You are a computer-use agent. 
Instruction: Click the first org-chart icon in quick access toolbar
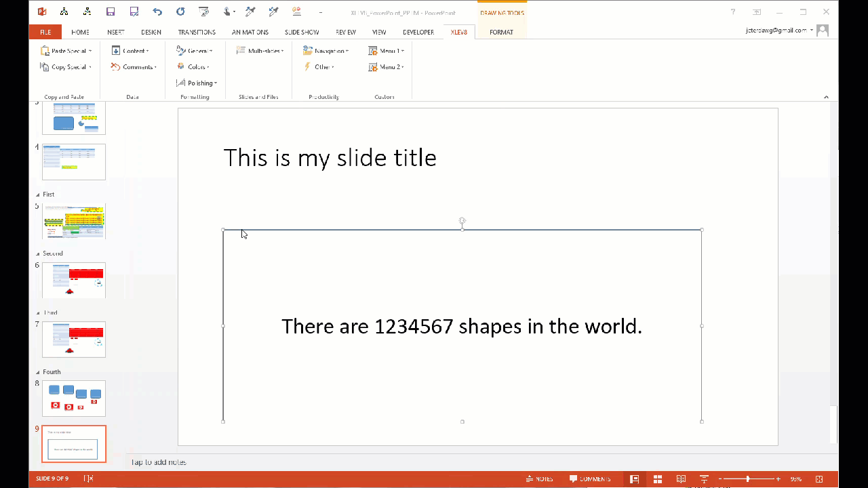[x=64, y=12]
